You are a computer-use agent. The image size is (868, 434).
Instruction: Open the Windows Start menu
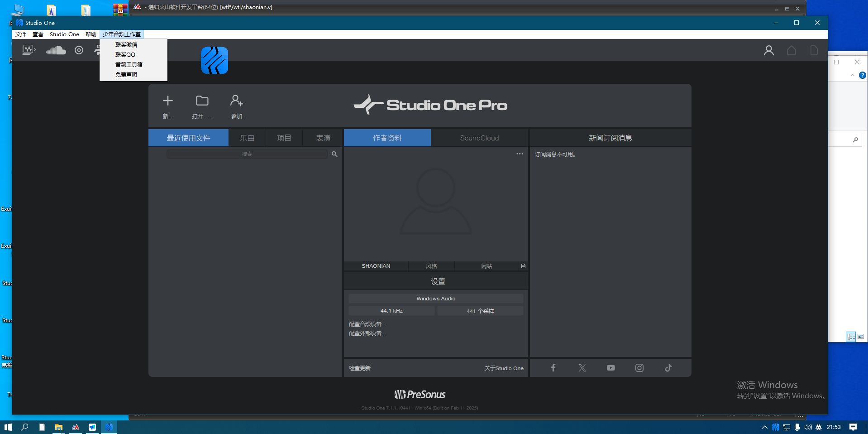(x=8, y=427)
